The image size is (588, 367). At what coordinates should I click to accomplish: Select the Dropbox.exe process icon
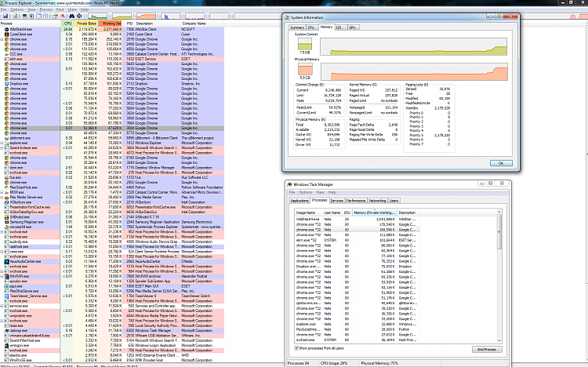click(x=6, y=83)
